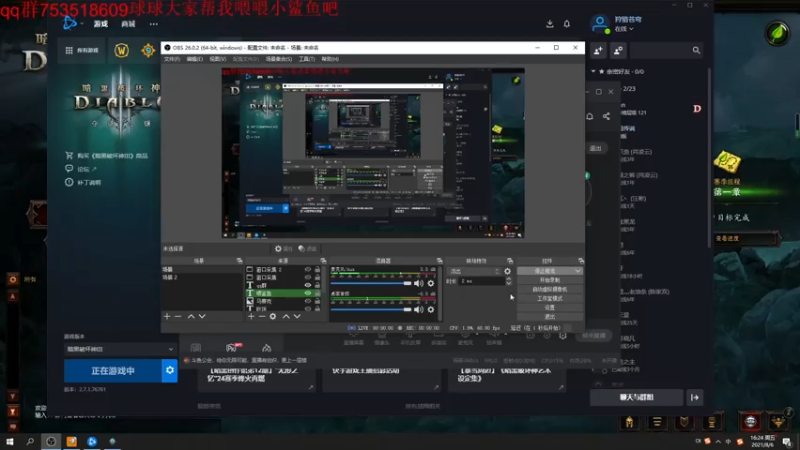Viewport: 800px width, 450px height.
Task: Open the Battle.net Games tab
Action: [x=101, y=24]
